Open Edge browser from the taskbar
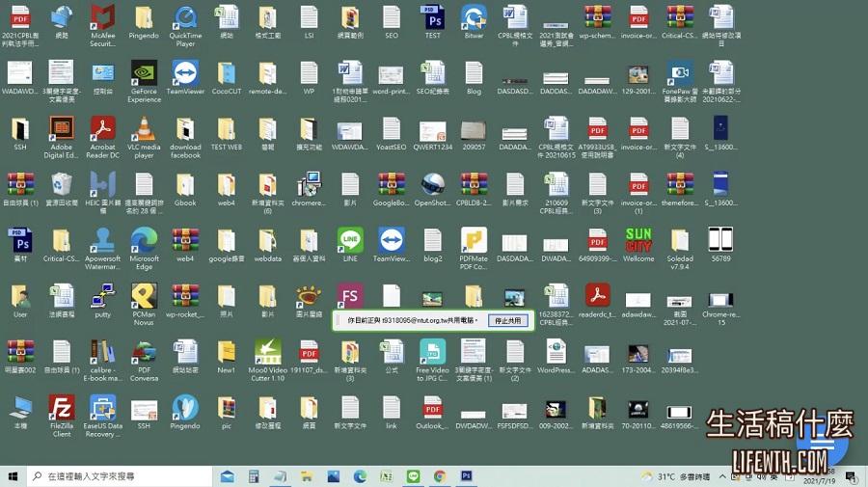Viewport: 868px width, 487px height. point(360,476)
